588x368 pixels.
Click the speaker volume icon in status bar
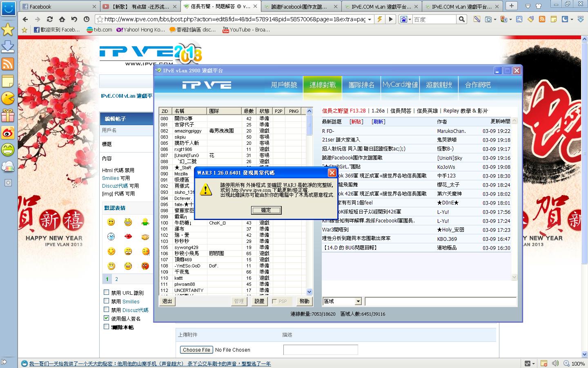tap(555, 364)
